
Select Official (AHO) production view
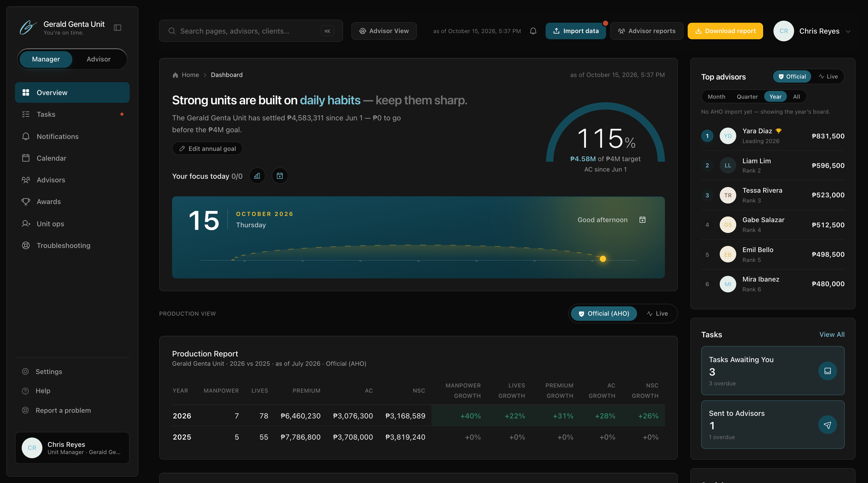(604, 314)
